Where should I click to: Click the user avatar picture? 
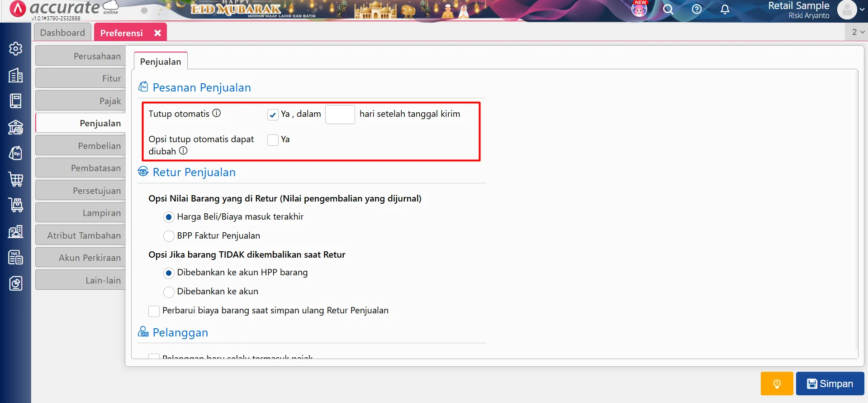click(847, 10)
